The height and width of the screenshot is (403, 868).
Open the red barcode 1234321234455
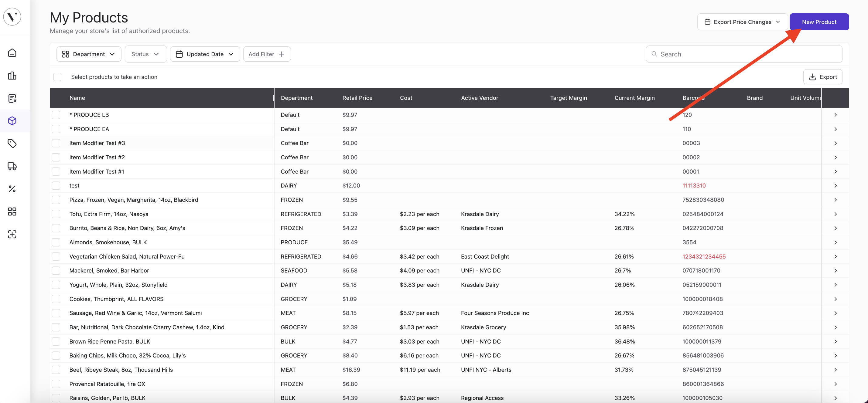click(704, 256)
